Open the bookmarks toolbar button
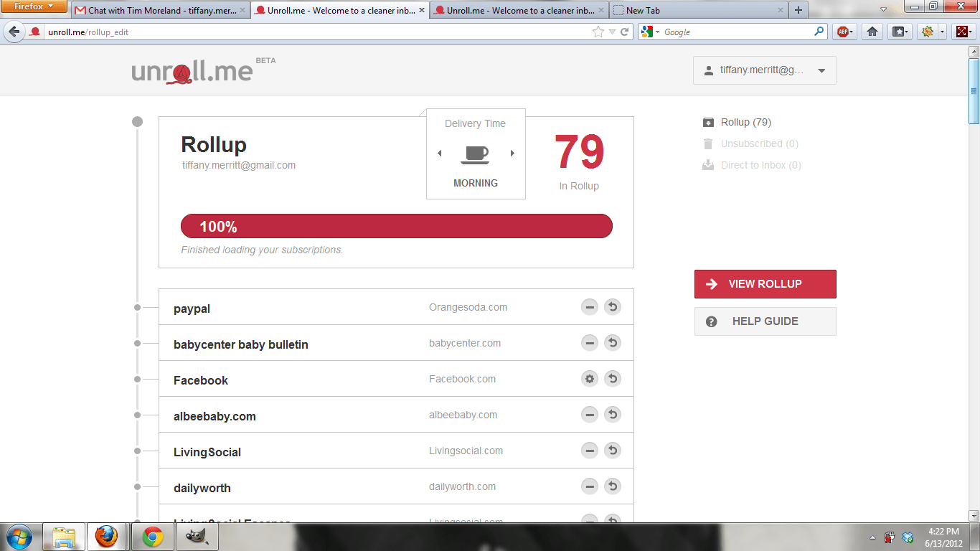Viewport: 980px width, 551px height. pos(900,32)
